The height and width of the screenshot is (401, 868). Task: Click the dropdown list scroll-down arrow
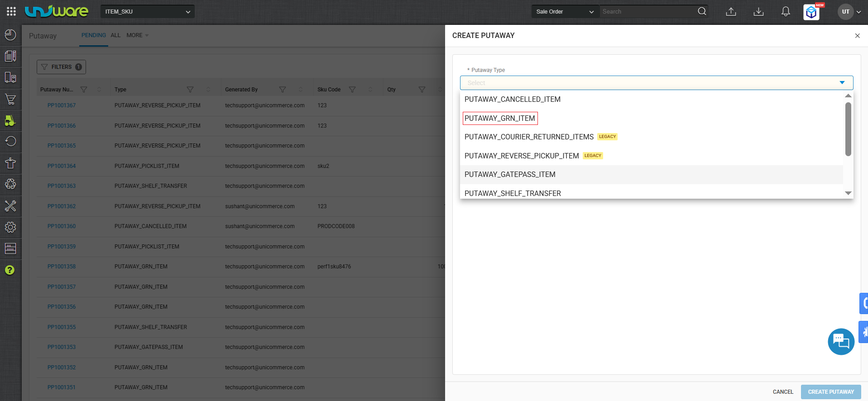point(848,193)
